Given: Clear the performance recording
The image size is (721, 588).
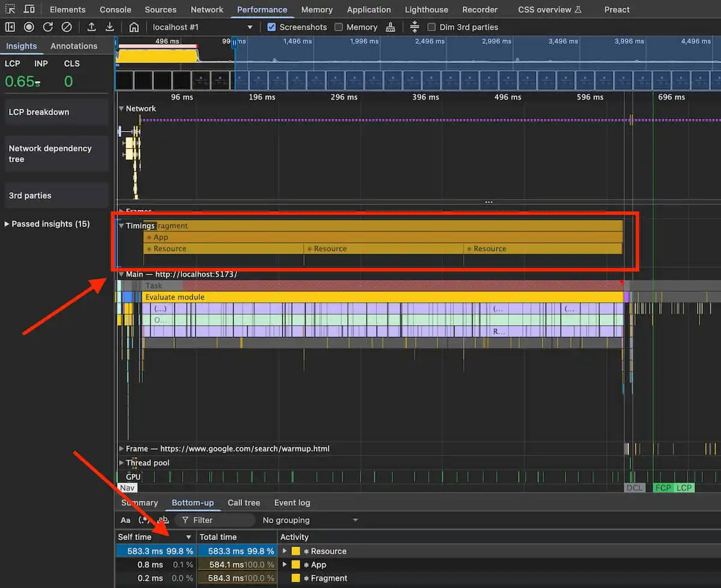Looking at the screenshot, I should pyautogui.click(x=67, y=27).
